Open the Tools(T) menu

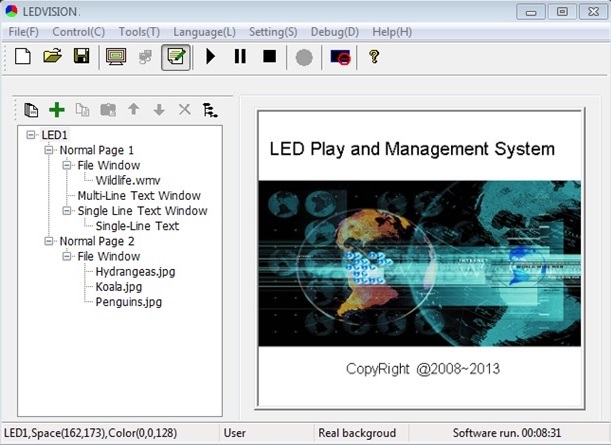(x=140, y=32)
